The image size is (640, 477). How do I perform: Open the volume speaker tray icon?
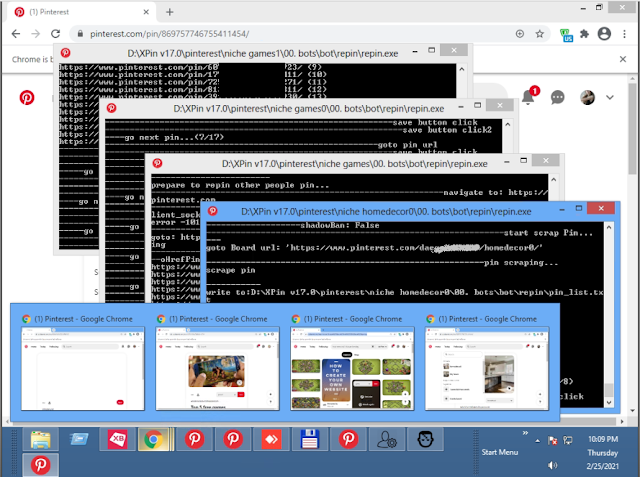point(552,465)
